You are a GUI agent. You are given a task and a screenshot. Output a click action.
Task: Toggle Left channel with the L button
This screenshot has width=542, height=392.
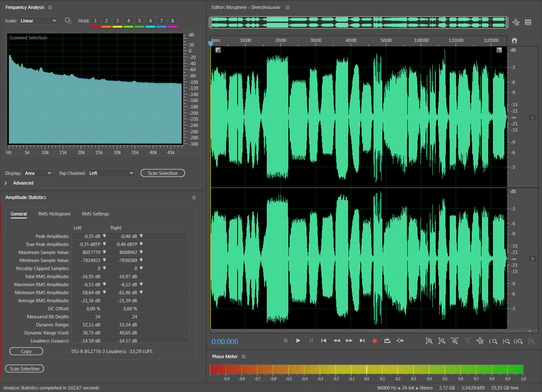click(533, 117)
